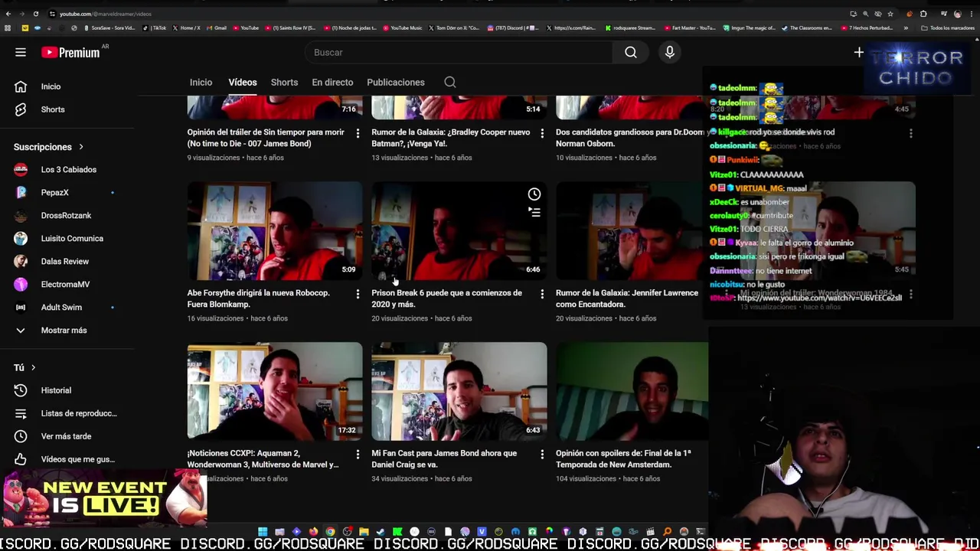Image resolution: width=980 pixels, height=551 pixels.
Task: Open Gmail bookmark in bookmarks bar
Action: coord(217,28)
